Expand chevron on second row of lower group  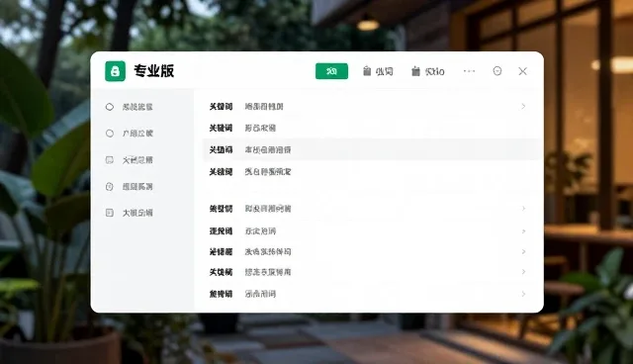tap(523, 231)
